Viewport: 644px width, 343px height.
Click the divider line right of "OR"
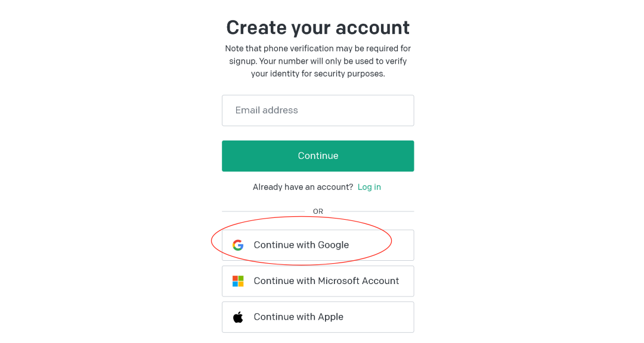point(373,211)
